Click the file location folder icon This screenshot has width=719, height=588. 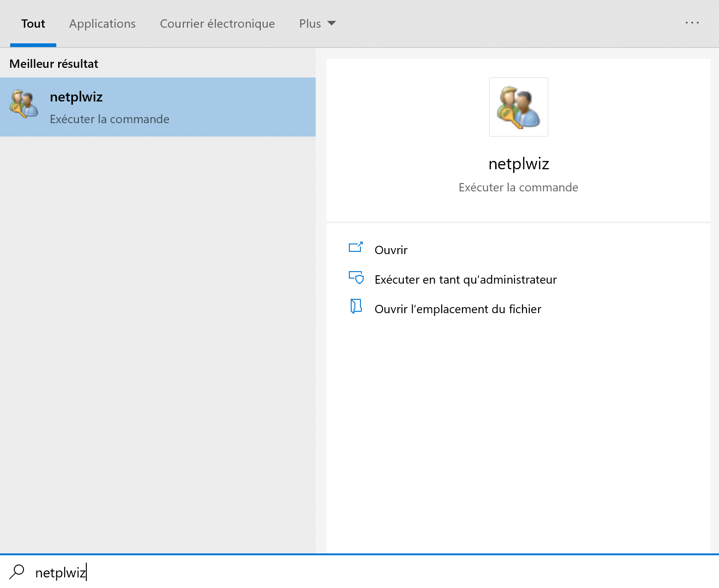click(x=356, y=306)
